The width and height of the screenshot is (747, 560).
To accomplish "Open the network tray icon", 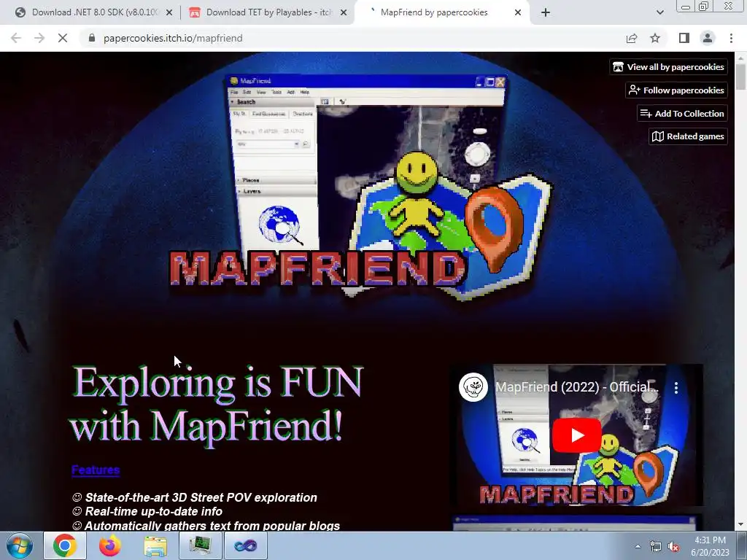I will (x=656, y=547).
